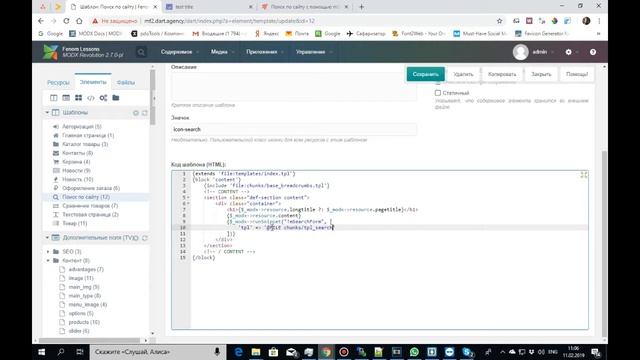Click the refresh icon in Шаблоны header
This screenshot has width=640, height=360.
point(144,113)
